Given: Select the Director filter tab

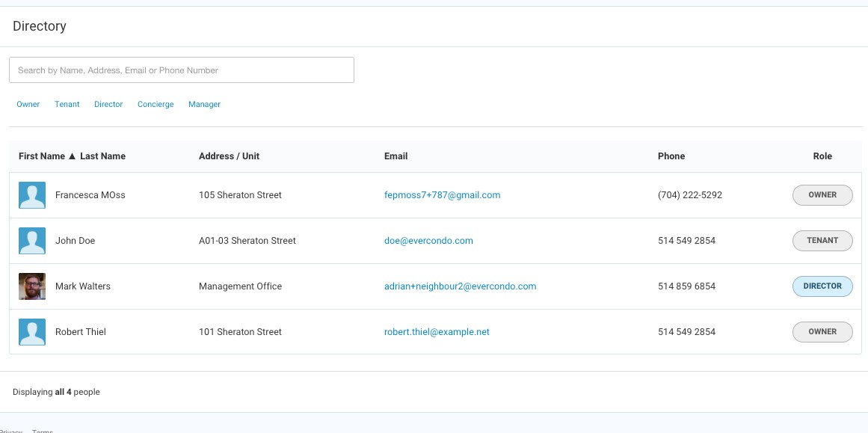Looking at the screenshot, I should click(x=108, y=104).
